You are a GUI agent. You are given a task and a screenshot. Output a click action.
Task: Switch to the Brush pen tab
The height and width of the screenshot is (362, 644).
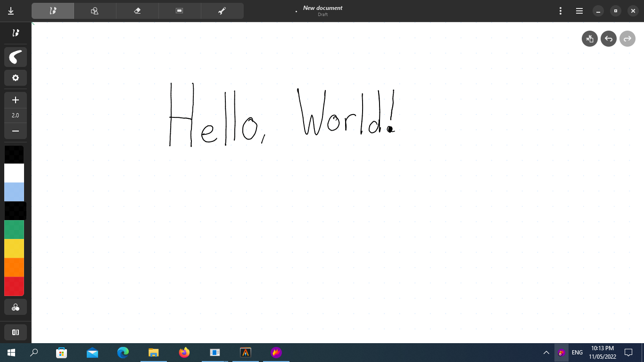coord(53,11)
